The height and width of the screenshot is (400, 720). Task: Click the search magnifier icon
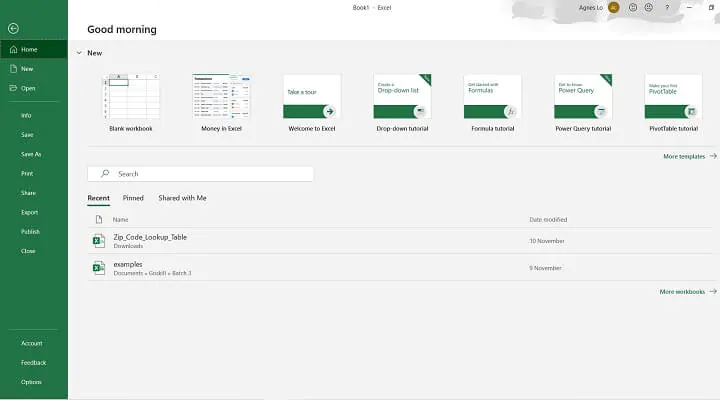(105, 174)
